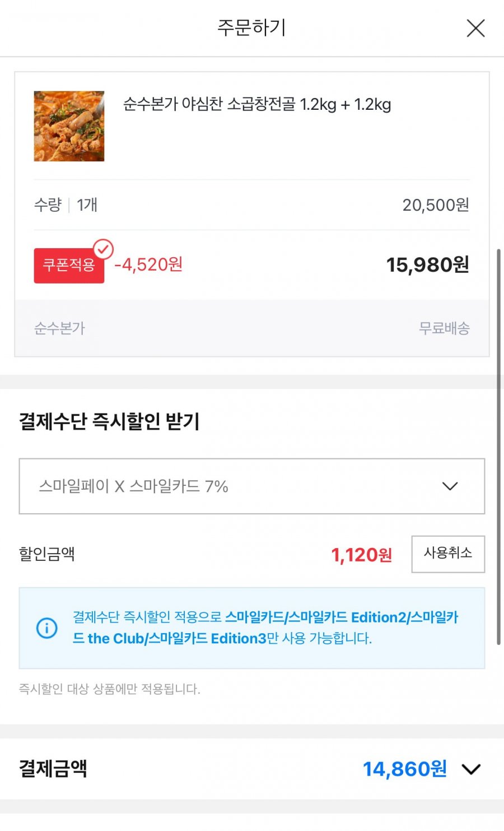Open the 순수본가 seller link
The width and height of the screenshot is (504, 831).
pos(60,328)
